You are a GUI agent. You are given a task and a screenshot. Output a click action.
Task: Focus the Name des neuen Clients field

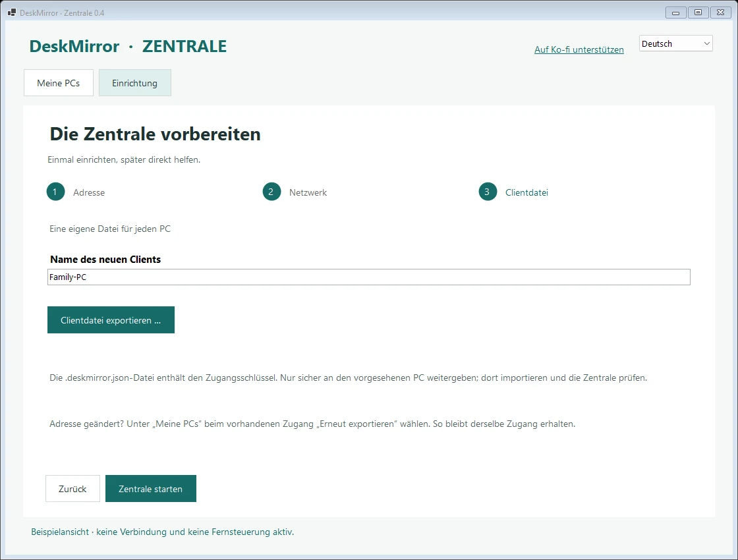click(369, 277)
